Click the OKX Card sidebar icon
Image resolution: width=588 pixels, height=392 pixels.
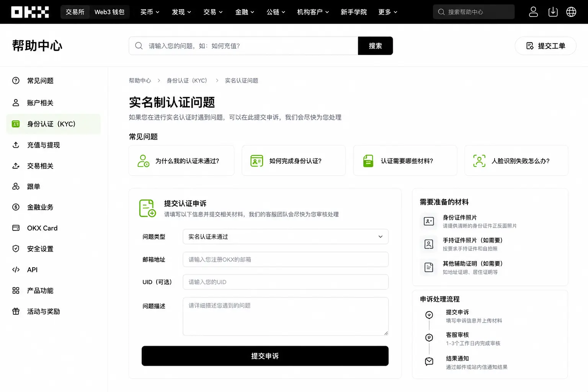tap(16, 228)
